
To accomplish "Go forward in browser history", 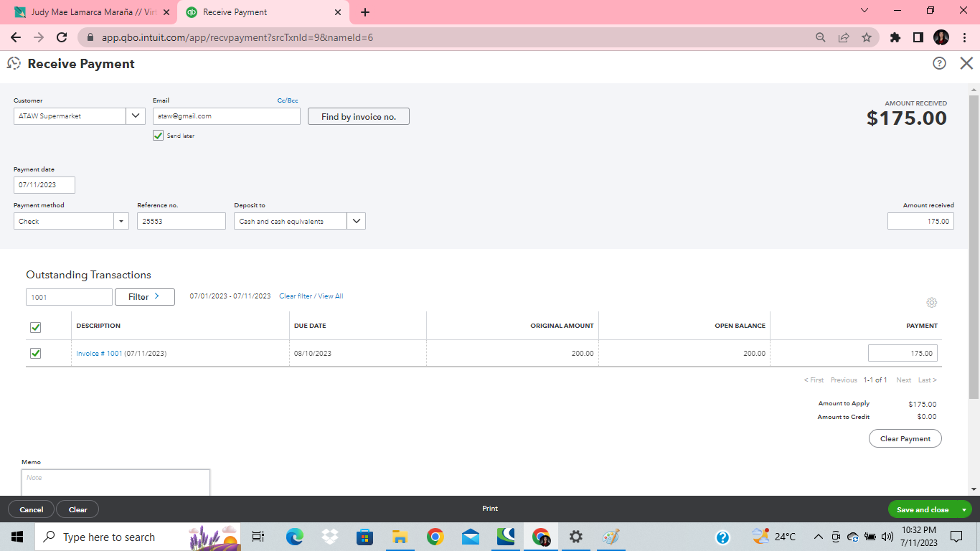I will [39, 37].
